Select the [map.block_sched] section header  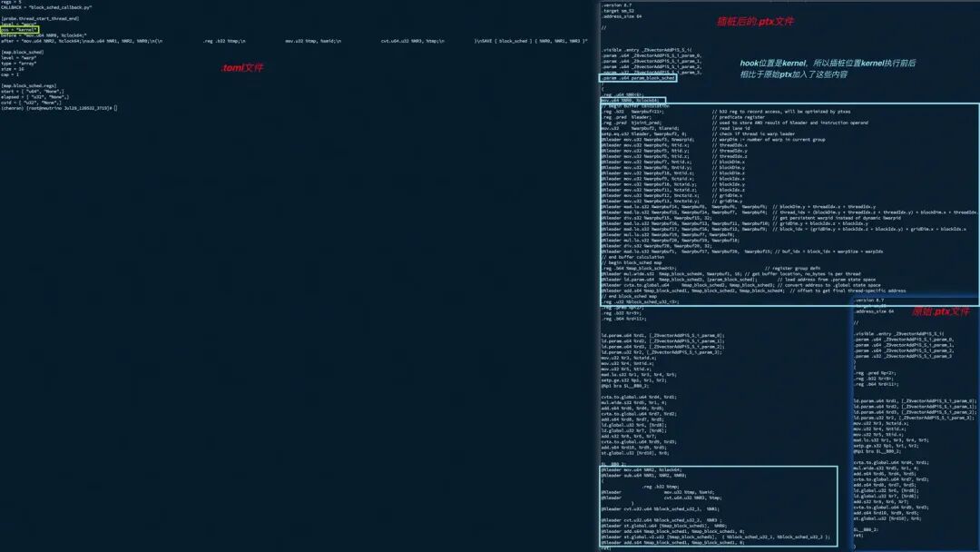pos(23,53)
